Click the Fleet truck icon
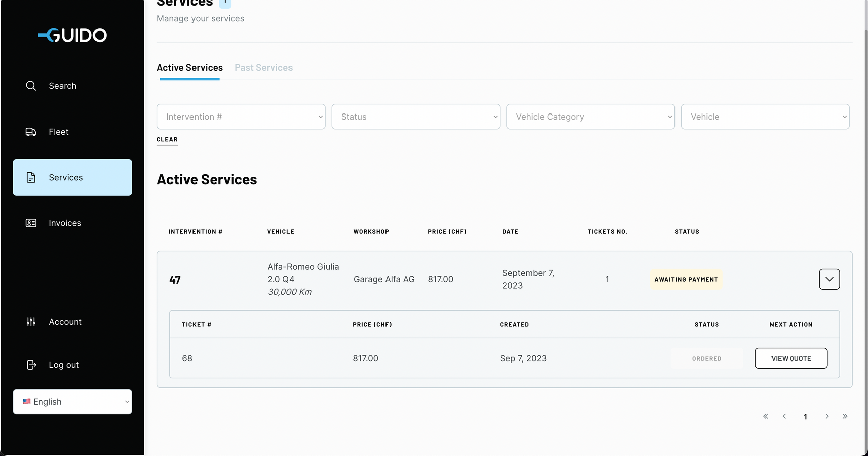 point(31,132)
